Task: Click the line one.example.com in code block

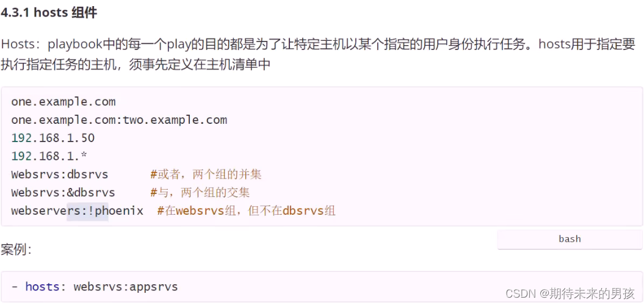Action: pyautogui.click(x=63, y=102)
